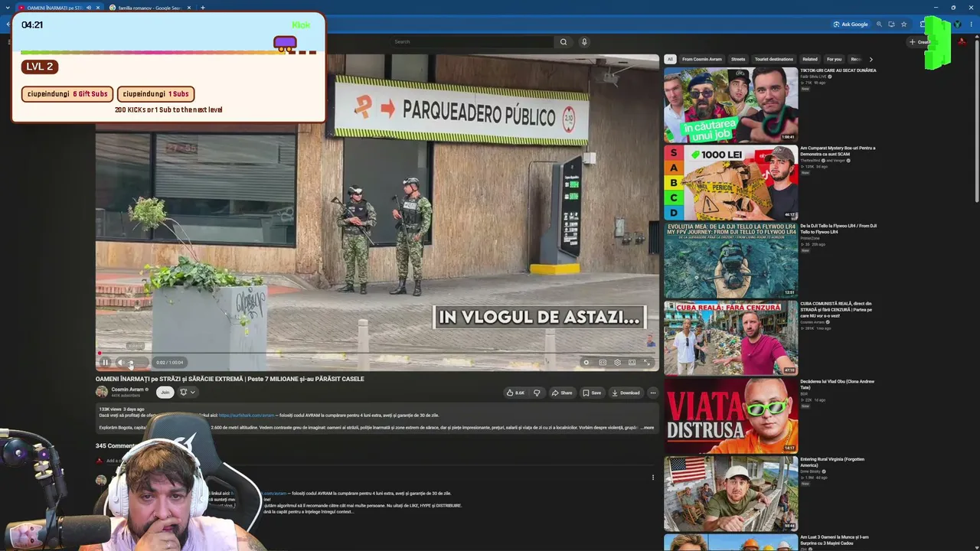Open Cosmin Avram channel avatar
Image resolution: width=980 pixels, height=551 pixels.
pyautogui.click(x=102, y=392)
